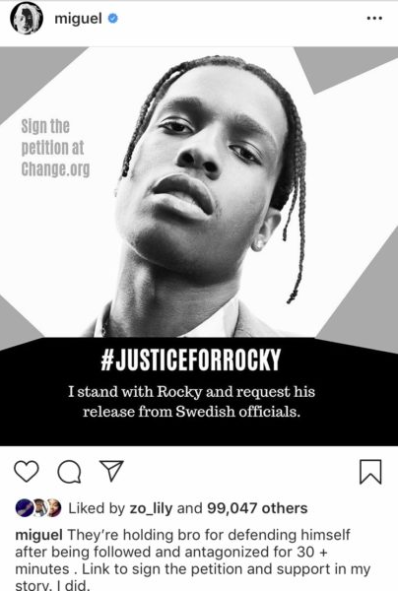View the 99,047 others who liked
The image size is (405, 599).
point(257,508)
